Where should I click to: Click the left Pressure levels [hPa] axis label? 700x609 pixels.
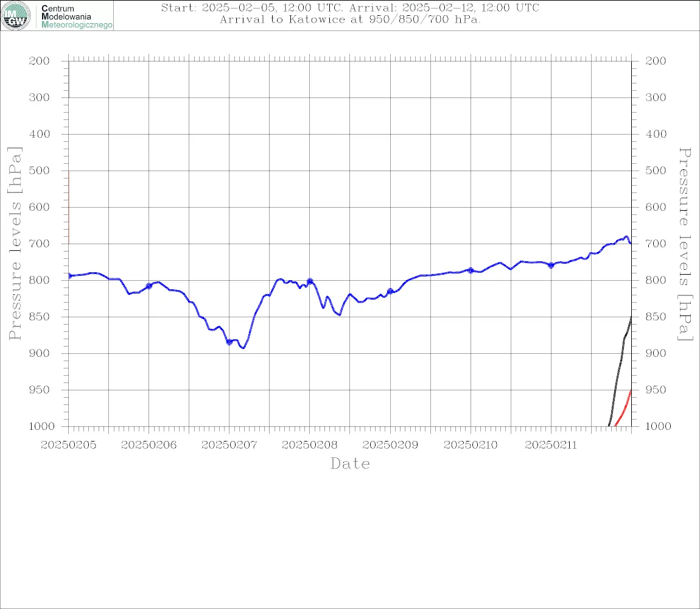pos(15,244)
